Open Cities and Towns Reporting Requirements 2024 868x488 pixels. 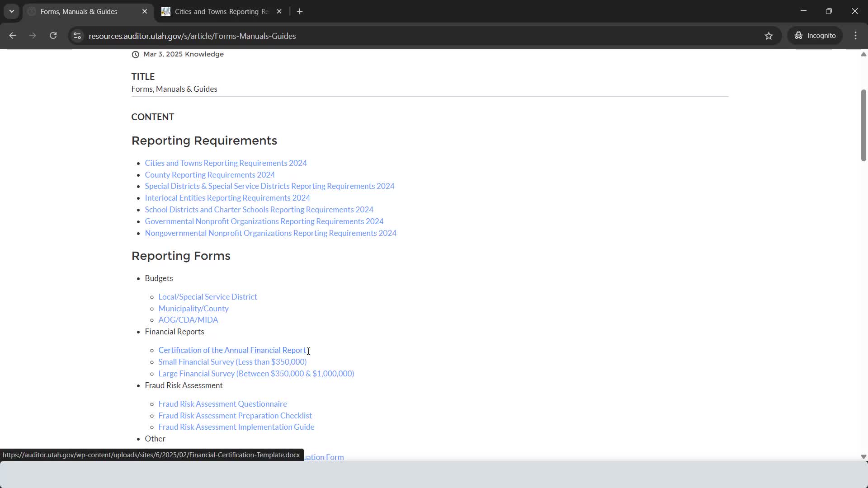226,163
